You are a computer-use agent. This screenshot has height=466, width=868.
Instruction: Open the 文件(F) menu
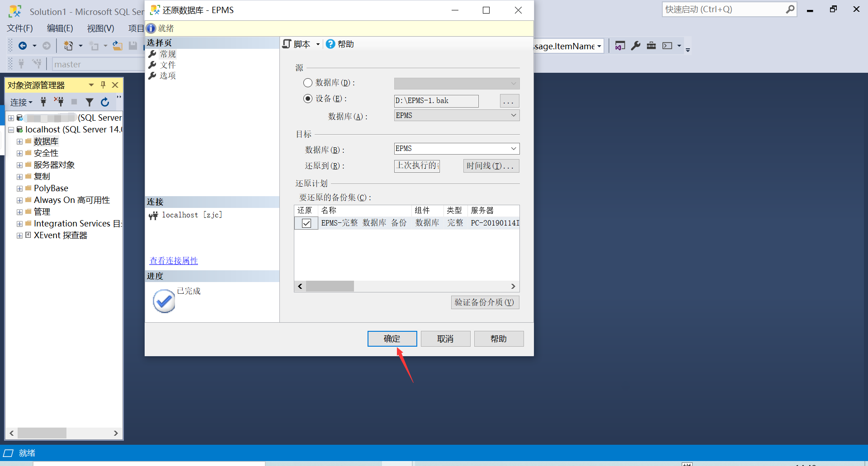20,28
